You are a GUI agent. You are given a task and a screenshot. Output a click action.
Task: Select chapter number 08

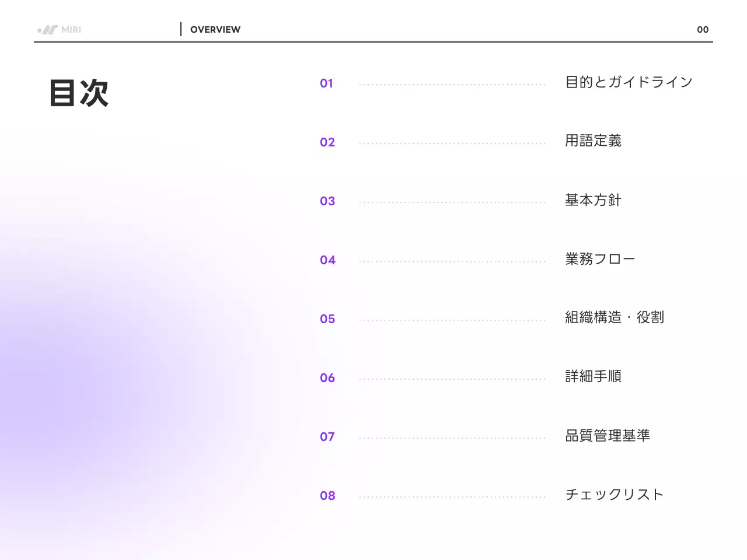click(x=327, y=495)
